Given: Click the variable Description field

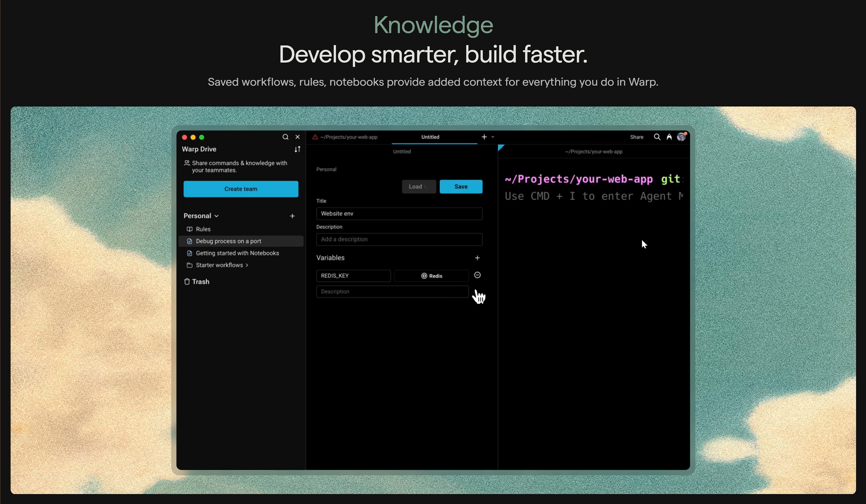Looking at the screenshot, I should [392, 292].
